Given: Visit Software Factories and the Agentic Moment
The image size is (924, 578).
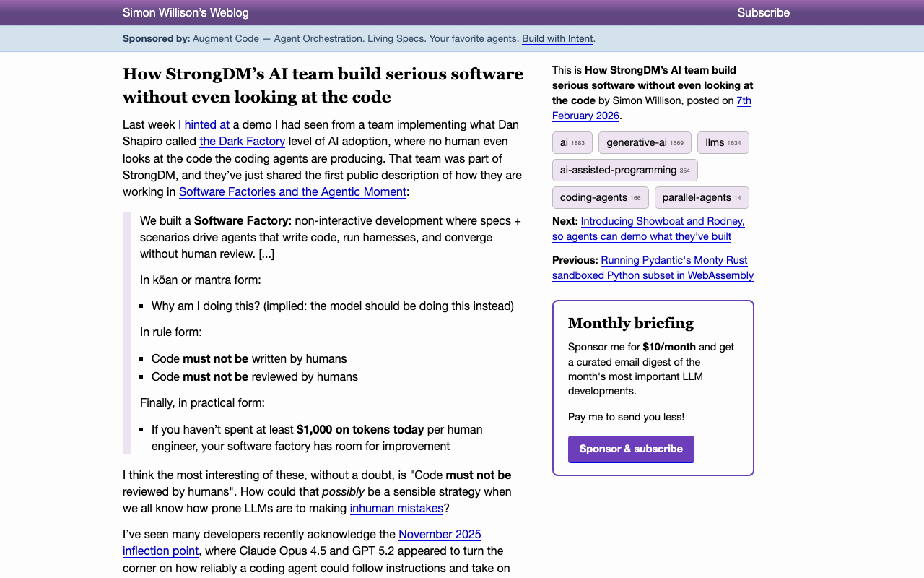Looking at the screenshot, I should (x=292, y=191).
